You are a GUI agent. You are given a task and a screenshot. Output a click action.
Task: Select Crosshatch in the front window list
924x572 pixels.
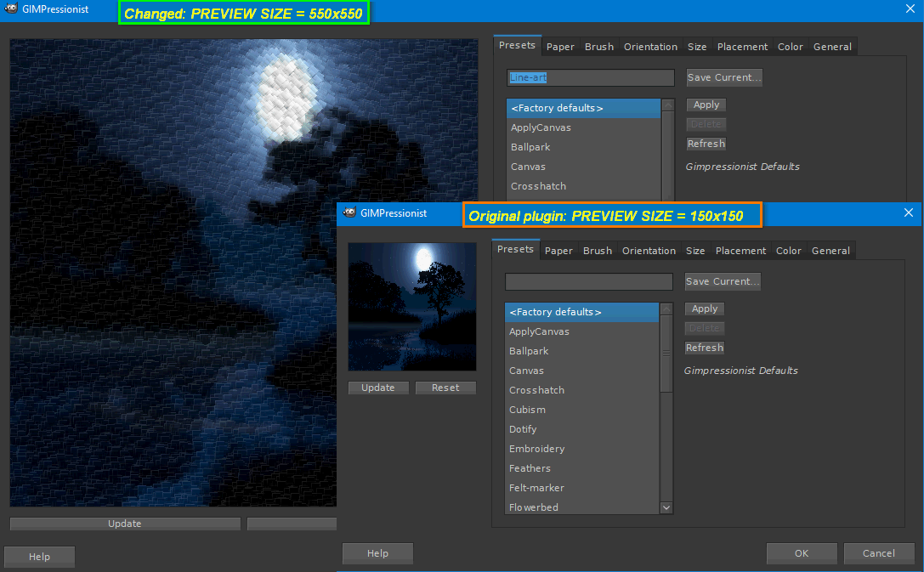point(581,390)
